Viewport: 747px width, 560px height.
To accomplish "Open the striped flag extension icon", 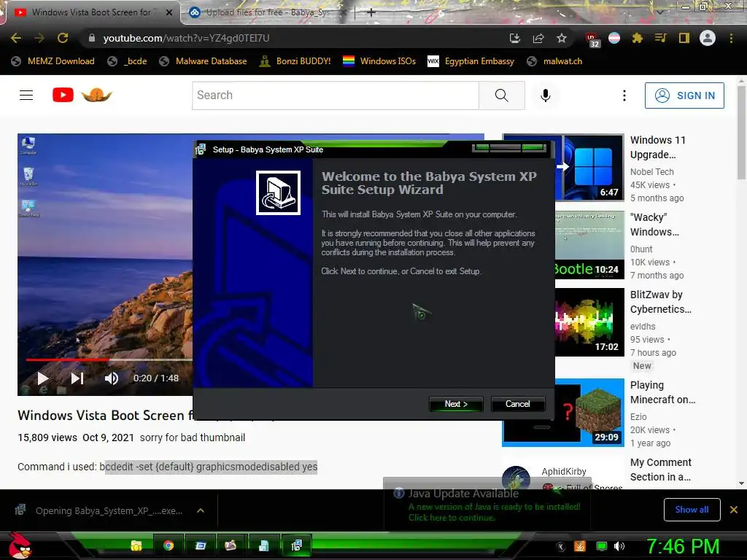I will 614,38.
